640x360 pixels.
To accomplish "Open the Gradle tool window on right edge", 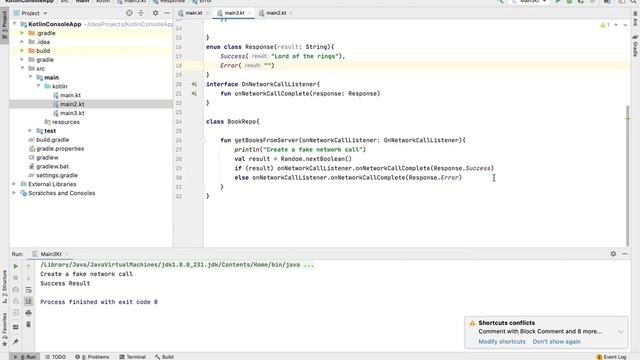I will coord(635,46).
